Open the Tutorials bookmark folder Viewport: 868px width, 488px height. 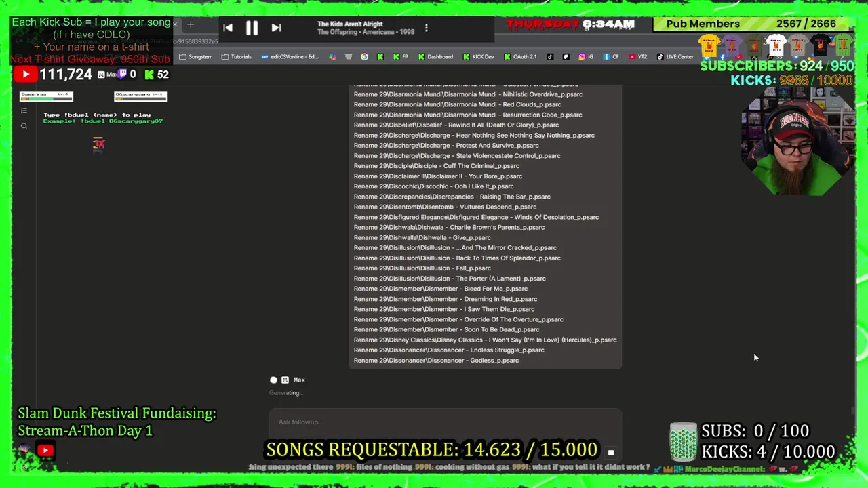236,57
